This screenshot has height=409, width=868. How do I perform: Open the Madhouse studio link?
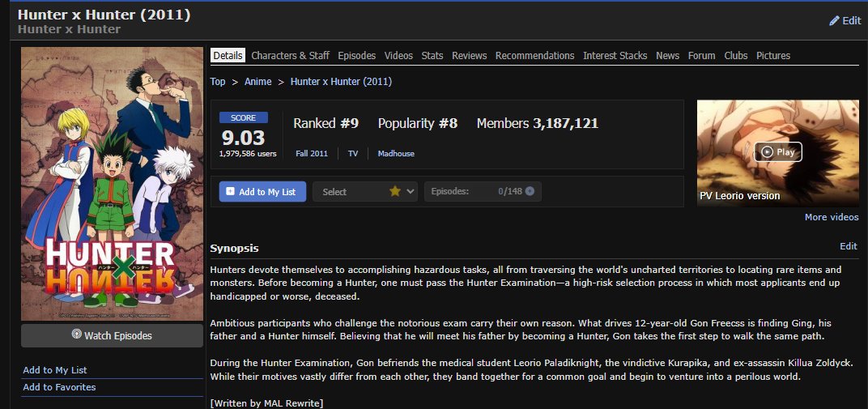point(396,153)
